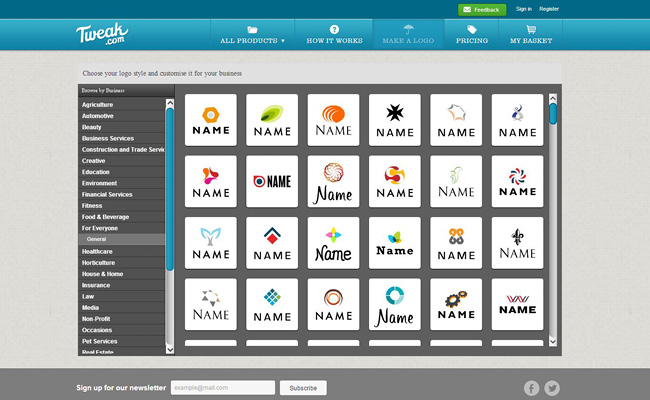The height and width of the screenshot is (400, 650).
Task: Click the green Feedback button
Action: 482,10
